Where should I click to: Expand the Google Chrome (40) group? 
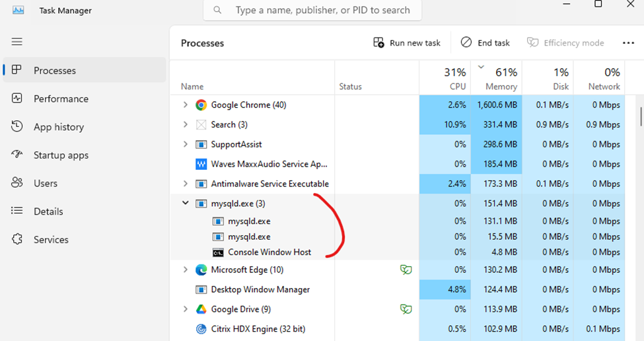point(185,105)
